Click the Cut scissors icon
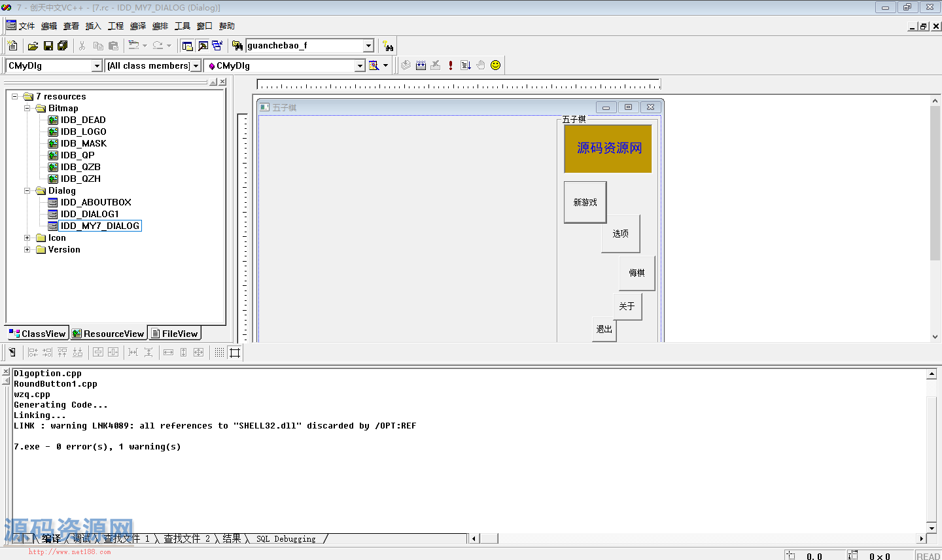 click(x=82, y=46)
